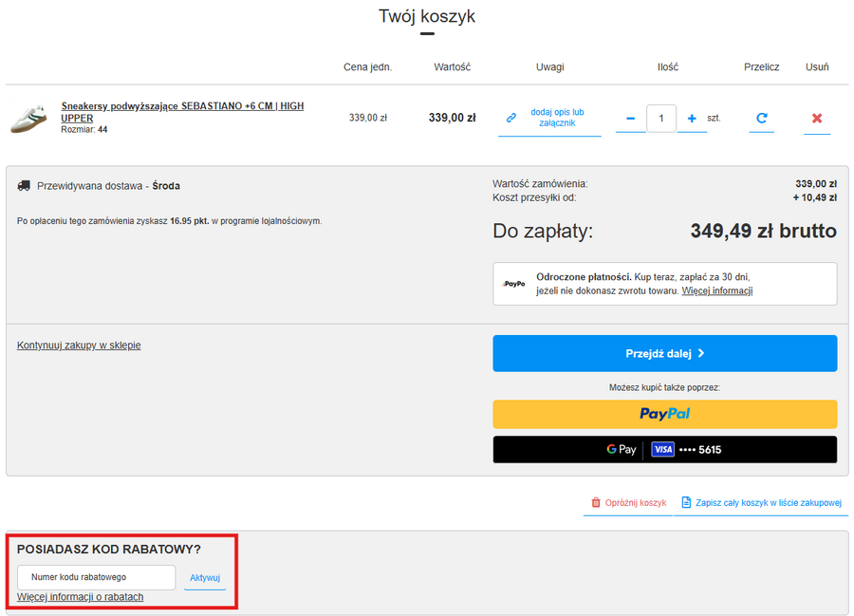The width and height of the screenshot is (854, 616).
Task: Click the minus icon to decrease quantity
Action: pos(631,119)
